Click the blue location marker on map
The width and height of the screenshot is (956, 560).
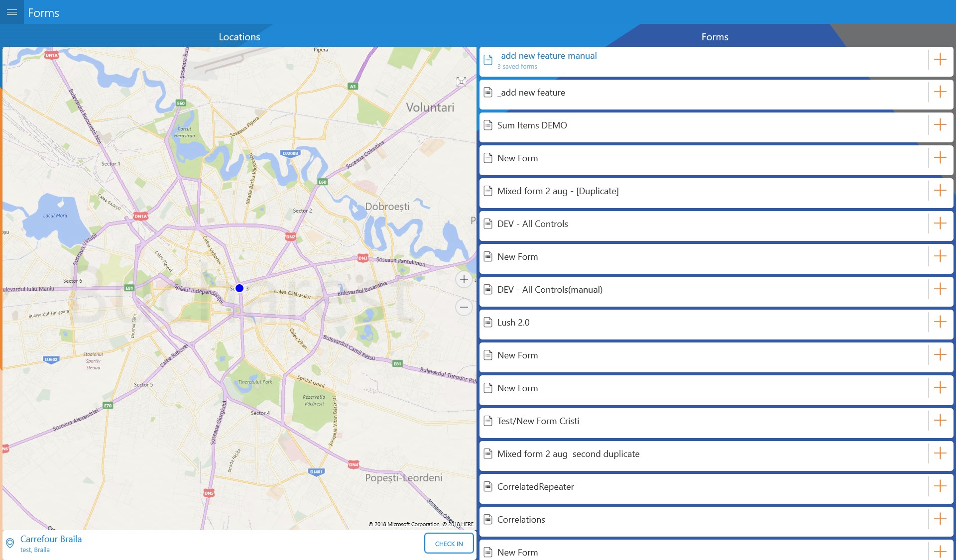(239, 288)
